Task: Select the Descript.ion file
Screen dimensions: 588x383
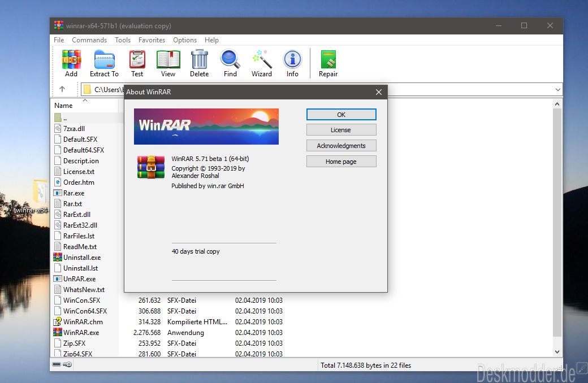Action: click(x=81, y=161)
